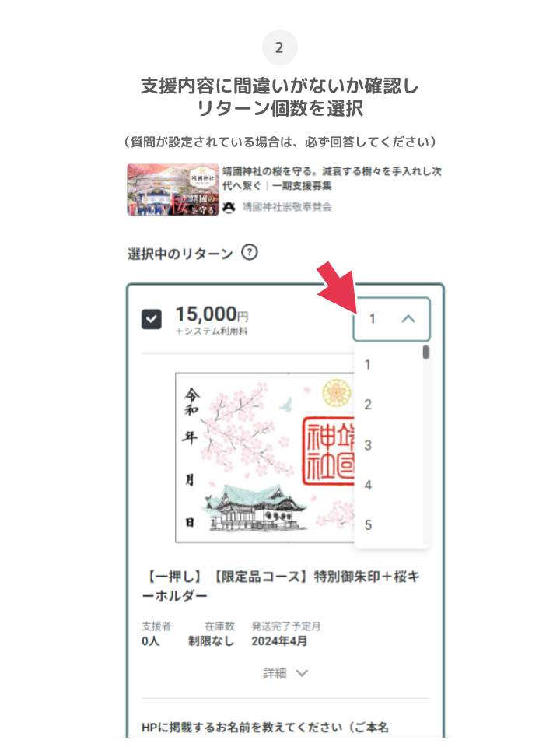Image resolution: width=560 pixels, height=747 pixels.
Task: Click the 特別御朱印＋桜キーホルダー return title
Action: [281, 587]
